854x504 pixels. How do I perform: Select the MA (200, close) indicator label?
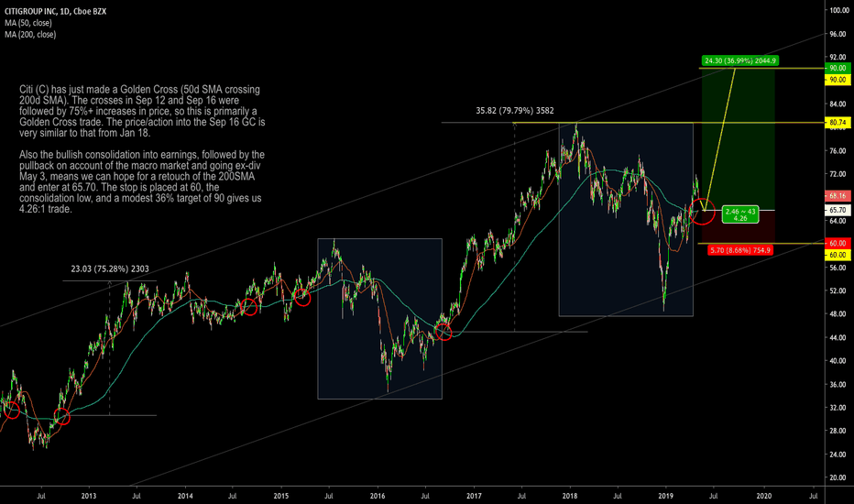tap(30, 34)
